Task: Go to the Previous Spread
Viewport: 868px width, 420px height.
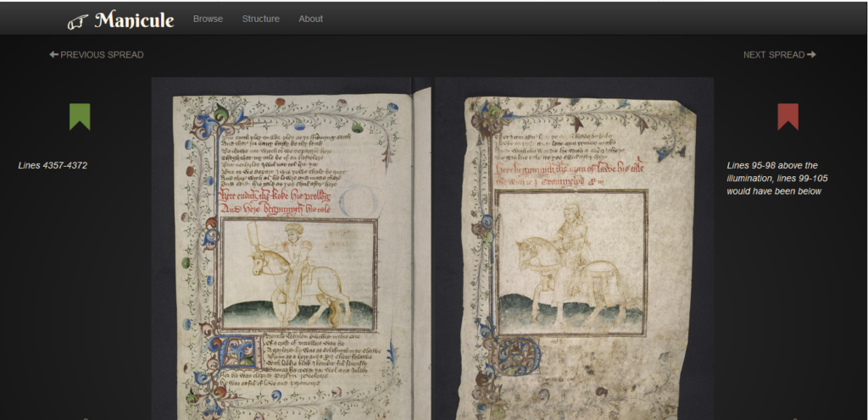Action: coord(102,55)
